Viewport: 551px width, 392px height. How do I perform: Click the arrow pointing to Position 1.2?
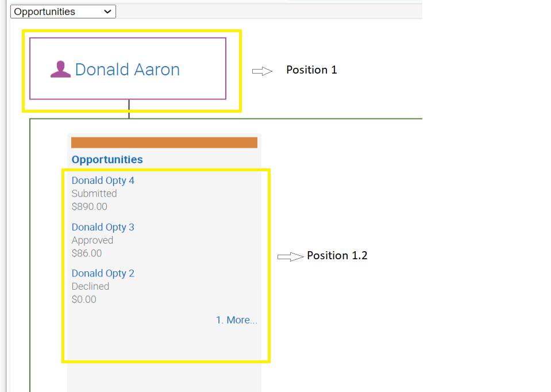pos(290,256)
